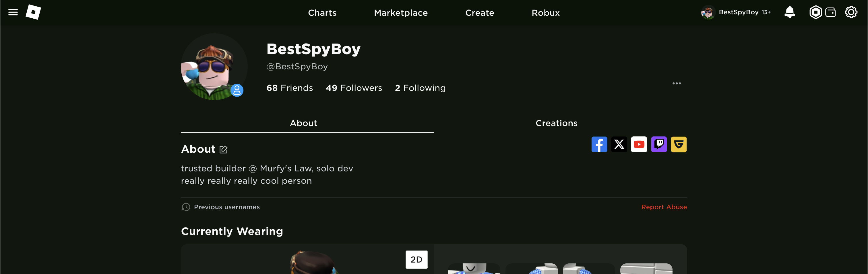The image size is (868, 274).
Task: View the 68 Friends list
Action: pos(290,88)
